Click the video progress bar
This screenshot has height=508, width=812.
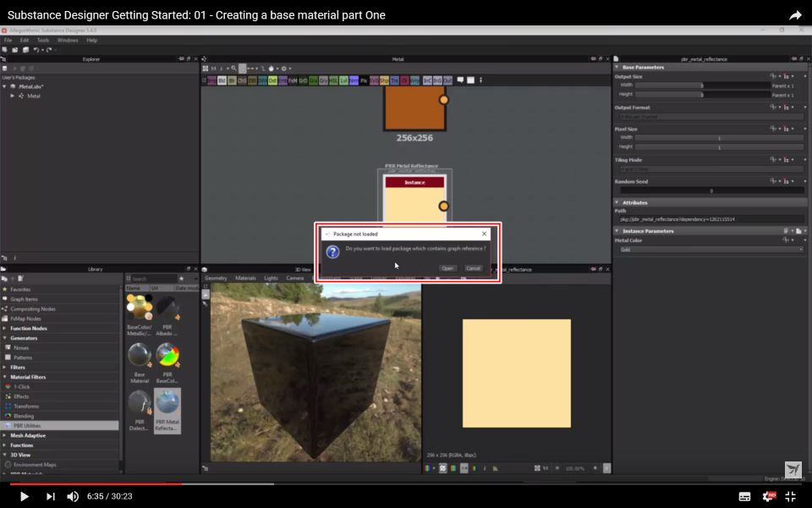[406, 484]
